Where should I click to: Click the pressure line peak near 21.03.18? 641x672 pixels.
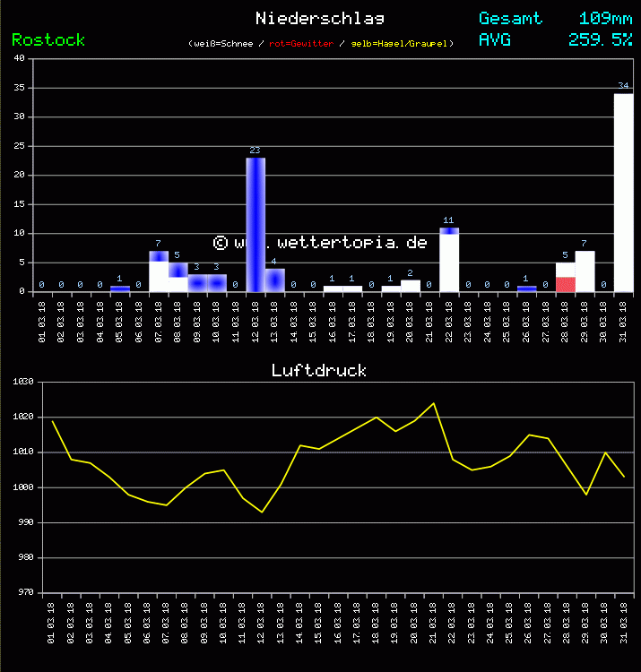(x=434, y=403)
